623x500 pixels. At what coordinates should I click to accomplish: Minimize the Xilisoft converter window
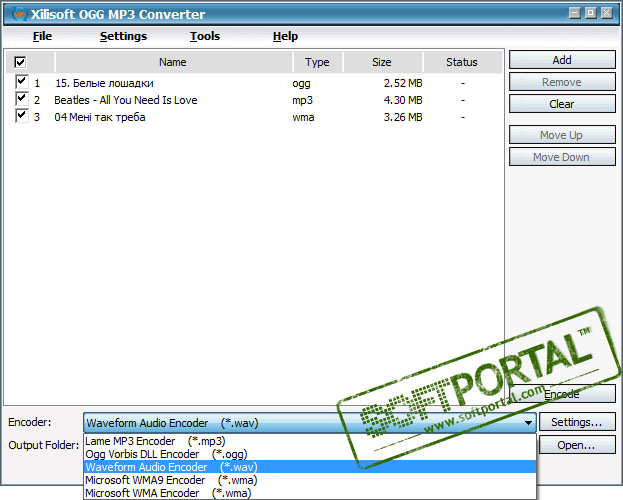coord(575,13)
